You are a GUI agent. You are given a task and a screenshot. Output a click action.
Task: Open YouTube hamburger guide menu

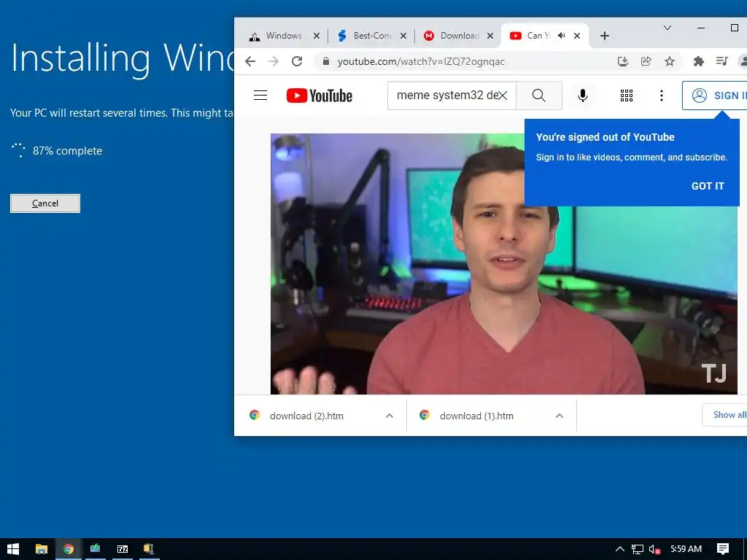pyautogui.click(x=260, y=96)
